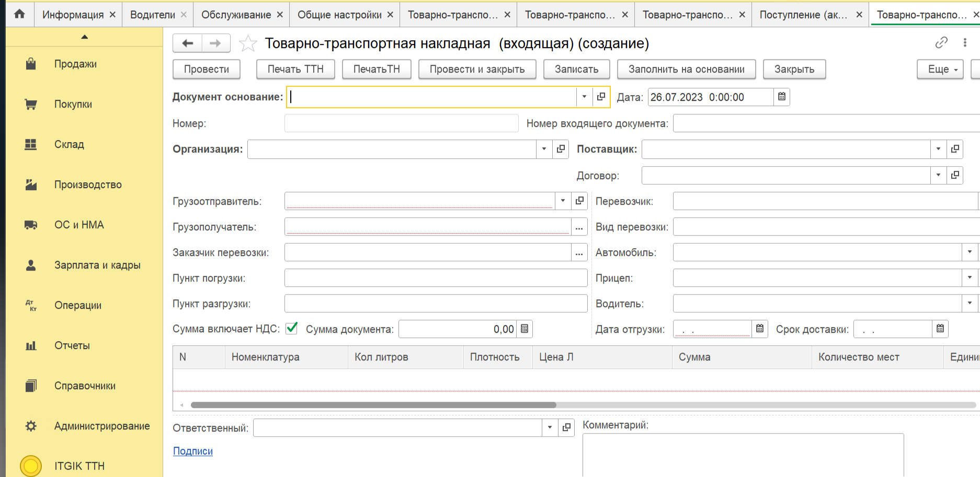The width and height of the screenshot is (980, 477).
Task: Expand the Поставщик dropdown list
Action: (x=938, y=149)
